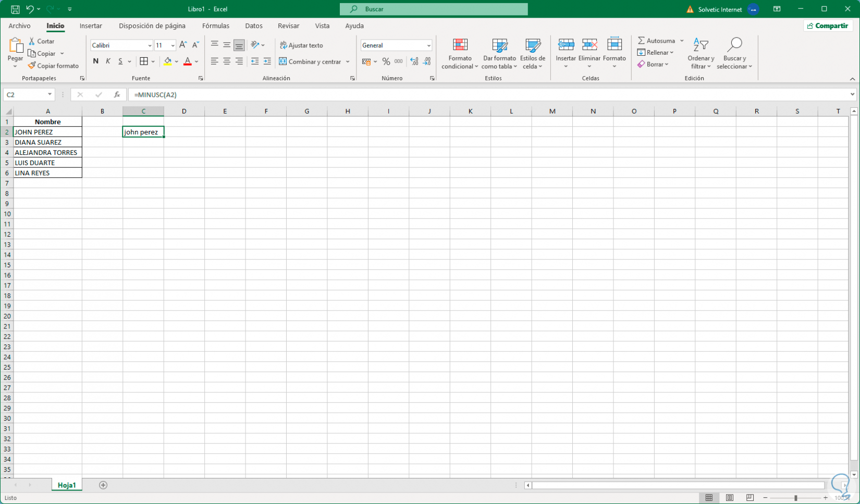Decrease font size with the smaller A icon
The height and width of the screenshot is (504, 860).
pos(195,45)
